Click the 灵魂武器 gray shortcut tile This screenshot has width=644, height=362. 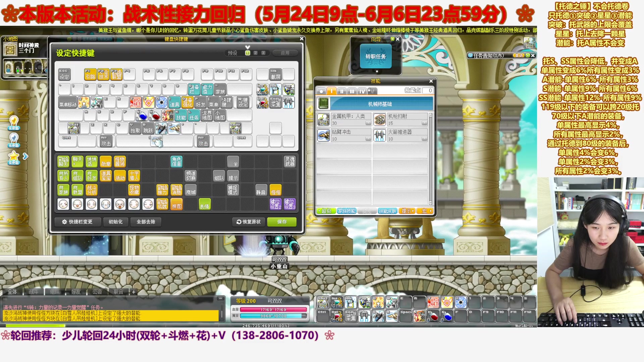click(290, 162)
